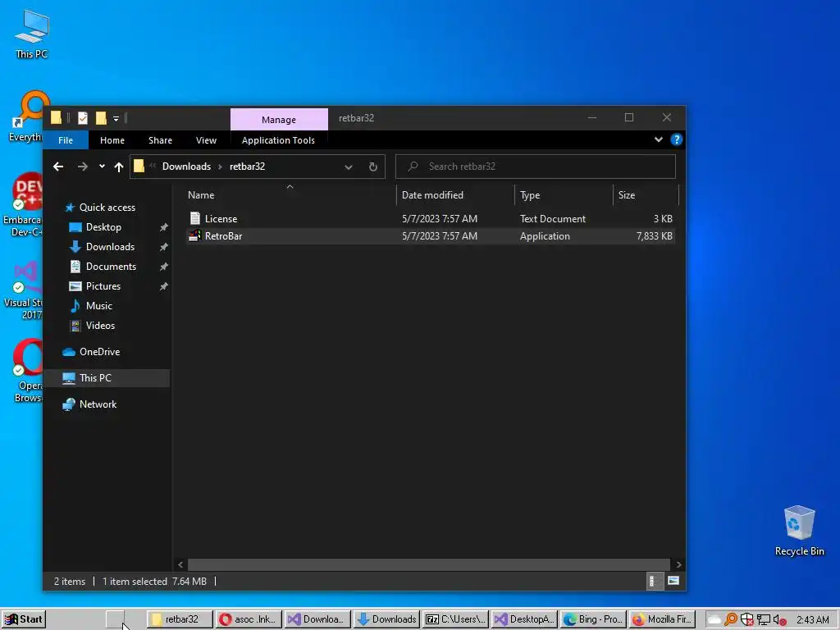Click the New folder icon in the quick access toolbar
840x630 pixels.
101,118
